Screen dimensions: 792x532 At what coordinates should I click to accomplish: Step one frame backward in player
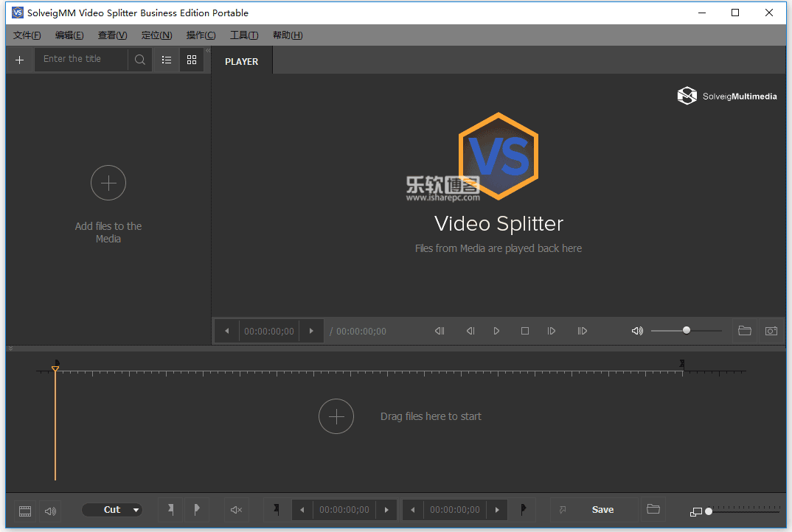[470, 331]
